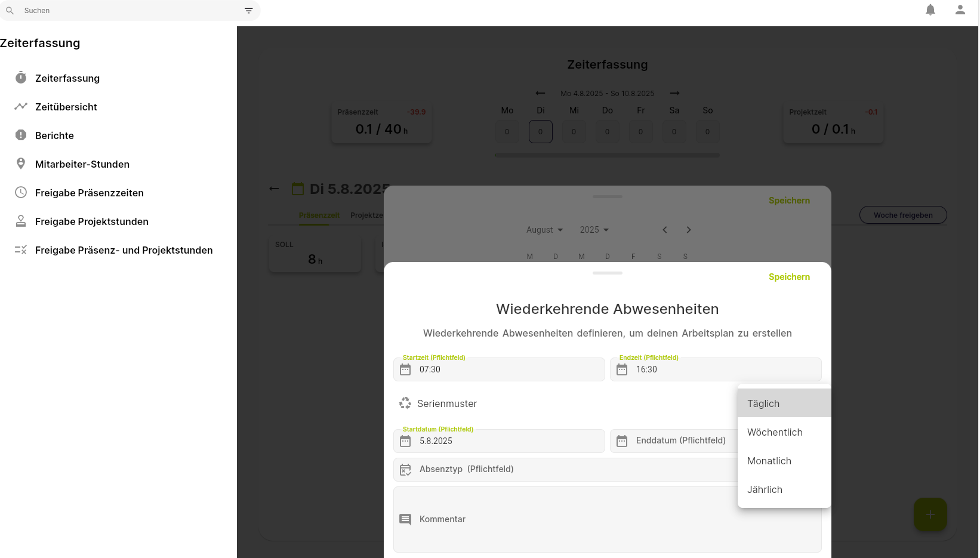Save recurring absence with Speichern
The height and width of the screenshot is (558, 980).
point(789,277)
